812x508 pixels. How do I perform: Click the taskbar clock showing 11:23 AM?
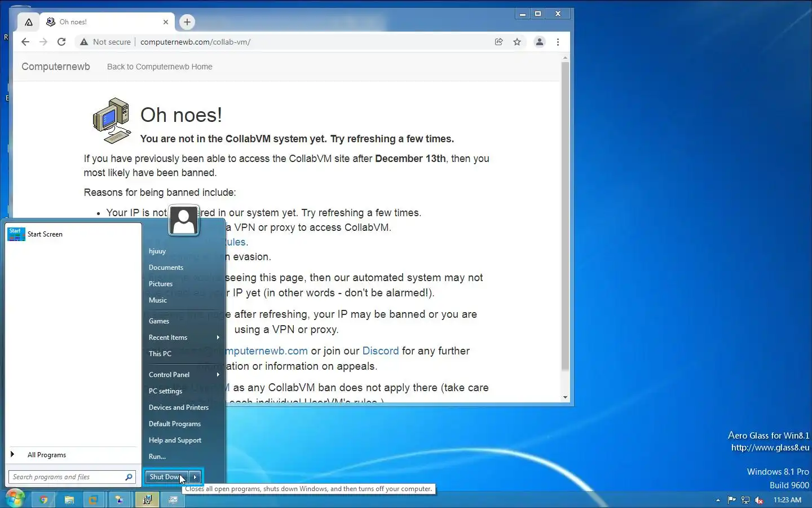click(x=787, y=500)
